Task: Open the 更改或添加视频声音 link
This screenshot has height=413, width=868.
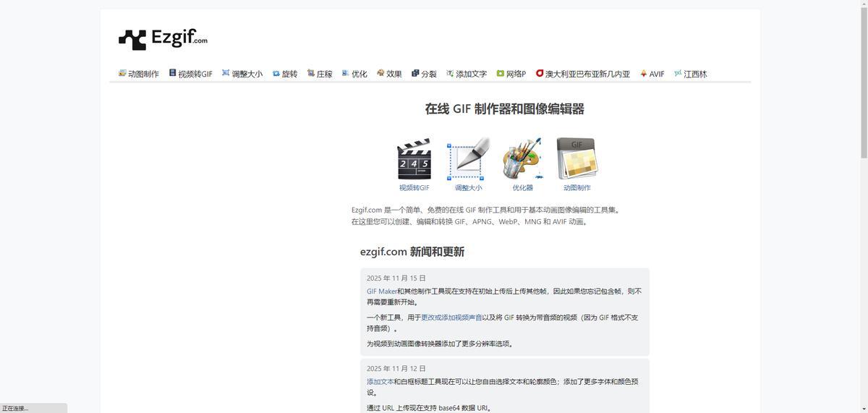Action: tap(451, 318)
